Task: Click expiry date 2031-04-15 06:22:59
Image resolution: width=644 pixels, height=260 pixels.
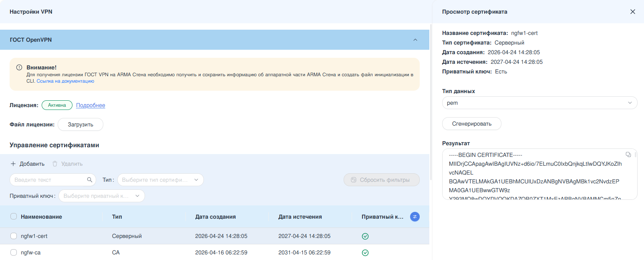Action: click(304, 252)
